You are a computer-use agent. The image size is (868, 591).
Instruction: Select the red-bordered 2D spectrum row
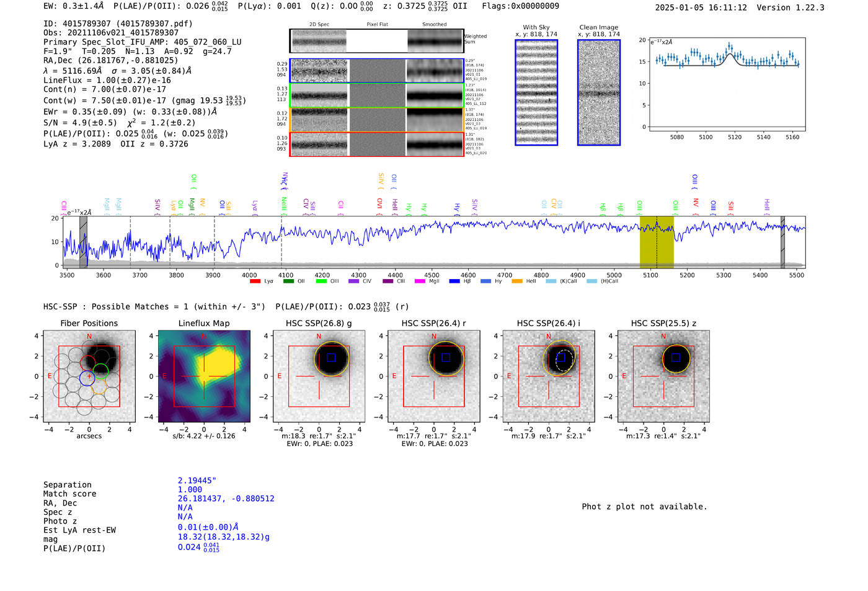coord(376,144)
